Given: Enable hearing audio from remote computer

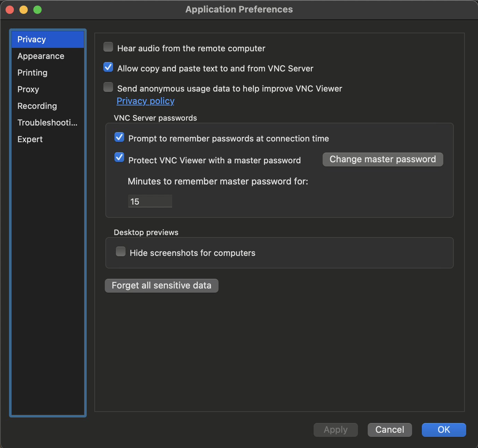Looking at the screenshot, I should [x=108, y=47].
